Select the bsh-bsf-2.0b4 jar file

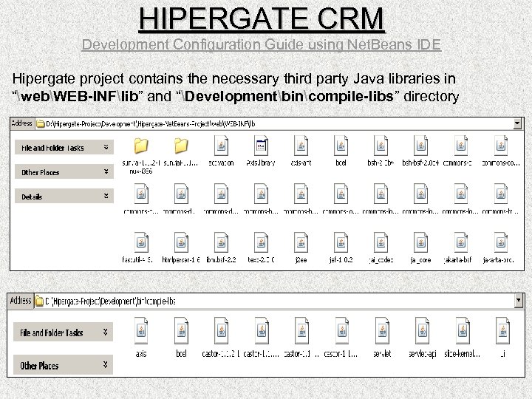pyautogui.click(x=420, y=146)
